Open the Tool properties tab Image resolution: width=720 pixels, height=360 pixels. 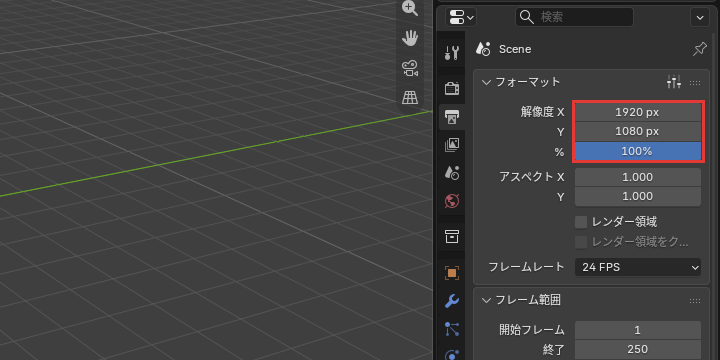[x=452, y=53]
